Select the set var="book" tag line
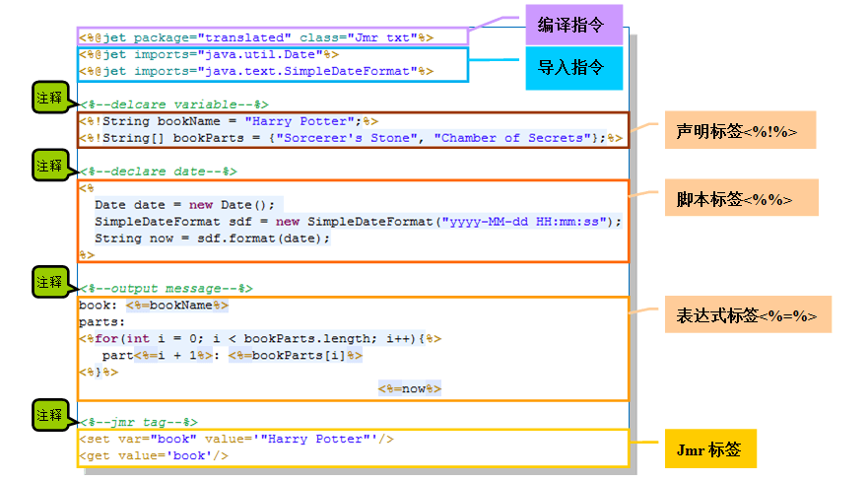Image resolution: width=868 pixels, height=481 pixels. pos(236,439)
